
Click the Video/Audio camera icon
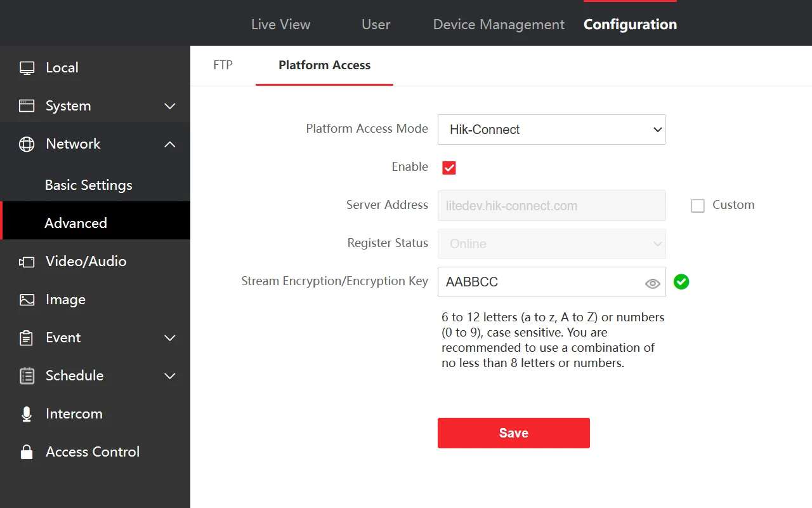pos(27,262)
